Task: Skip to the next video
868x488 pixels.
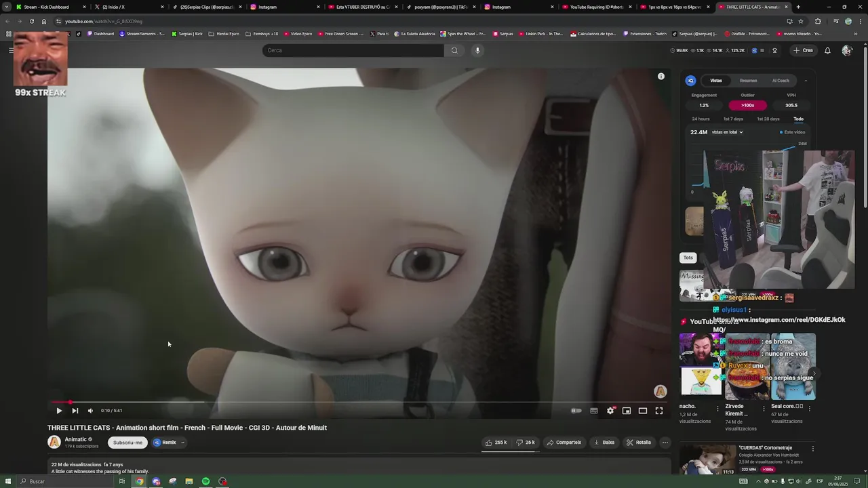Action: (75, 411)
